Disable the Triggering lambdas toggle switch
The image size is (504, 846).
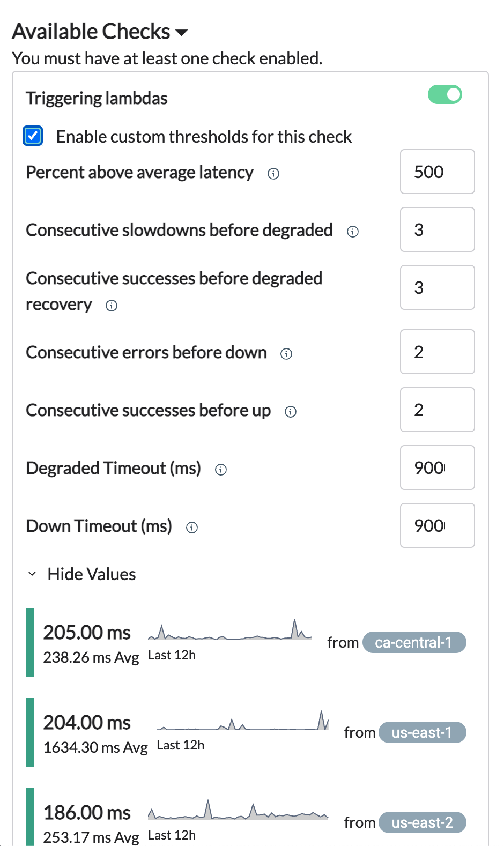pos(444,95)
